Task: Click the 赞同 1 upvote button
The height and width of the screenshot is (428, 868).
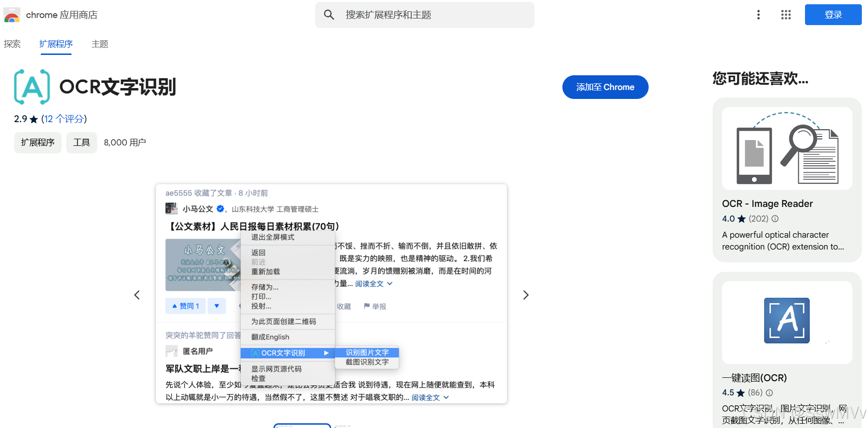Action: click(185, 306)
